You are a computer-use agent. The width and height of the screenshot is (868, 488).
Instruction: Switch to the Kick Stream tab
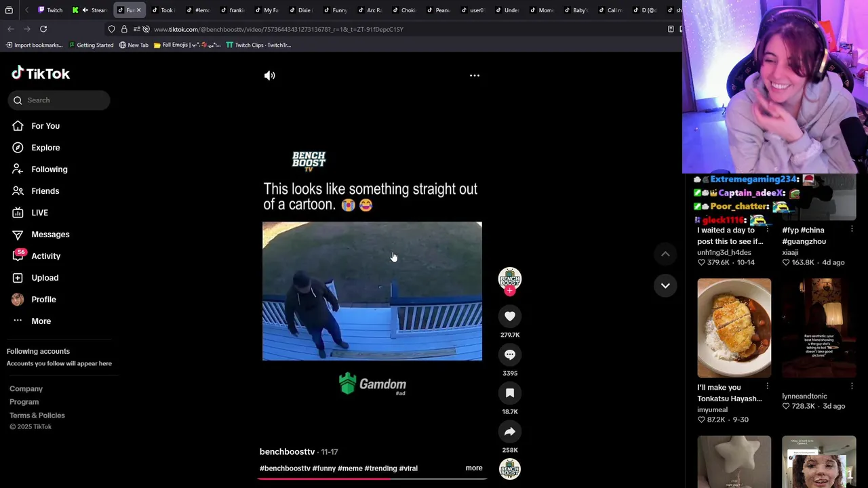tap(90, 10)
